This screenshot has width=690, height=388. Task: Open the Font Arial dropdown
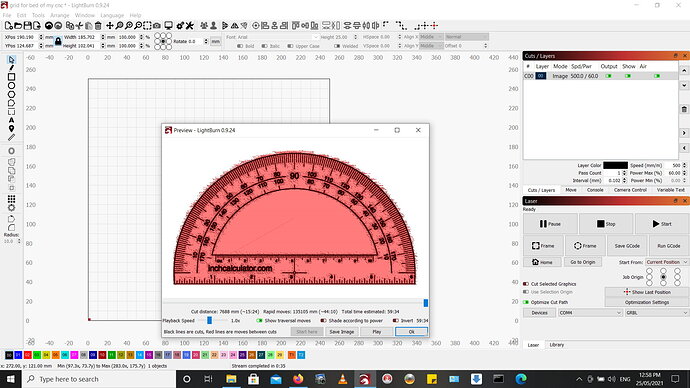278,37
